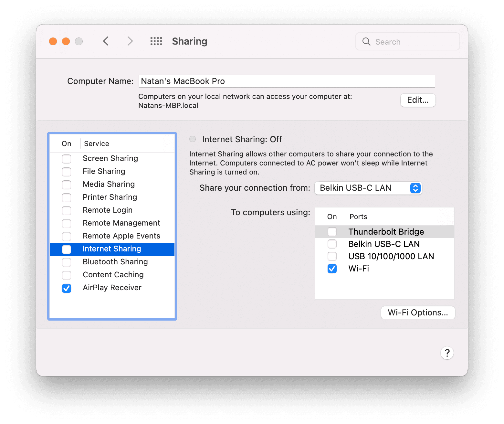Click the Natans-MBP.local hostname text
The image size is (504, 424).
[x=168, y=106]
